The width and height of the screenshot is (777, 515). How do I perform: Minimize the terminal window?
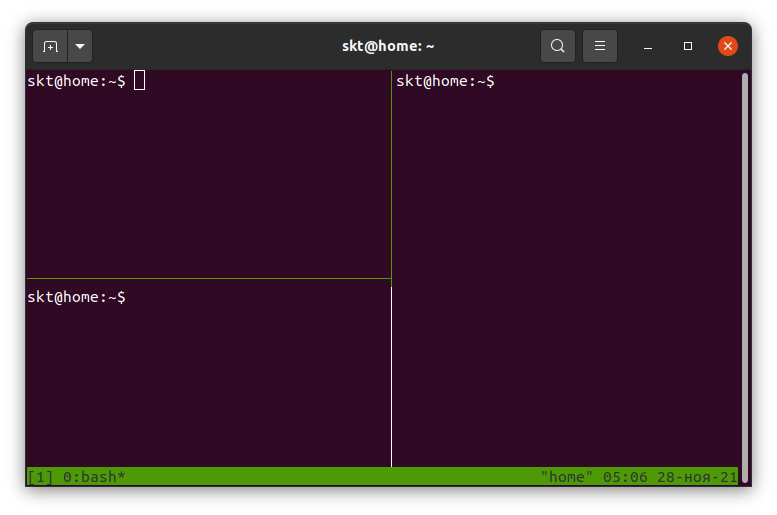pyautogui.click(x=648, y=47)
